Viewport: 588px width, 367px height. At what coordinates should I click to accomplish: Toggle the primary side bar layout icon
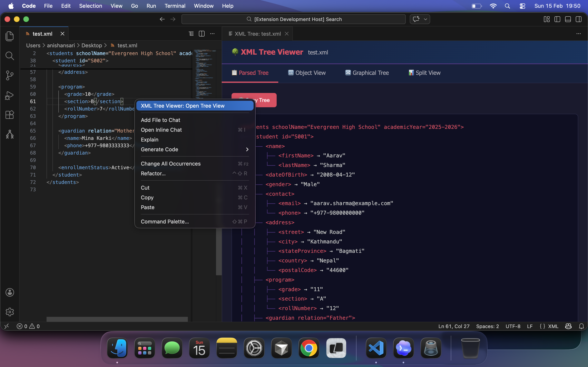coord(557,19)
